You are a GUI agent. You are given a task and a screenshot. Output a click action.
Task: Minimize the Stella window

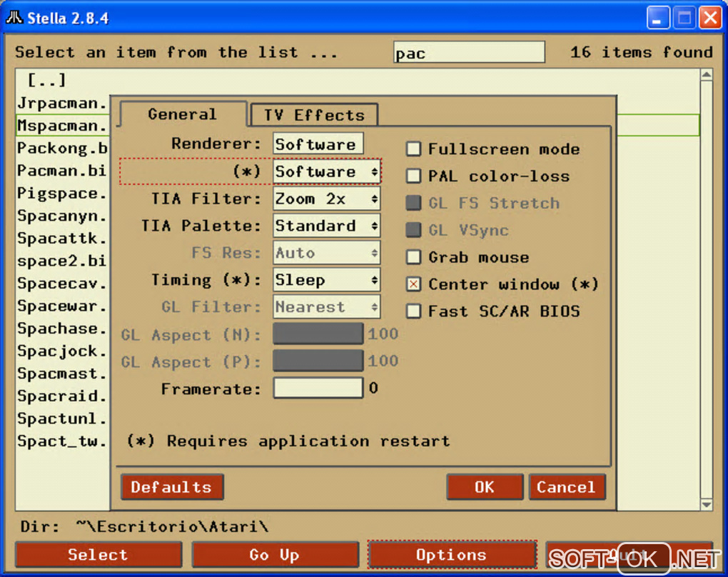pyautogui.click(x=658, y=18)
